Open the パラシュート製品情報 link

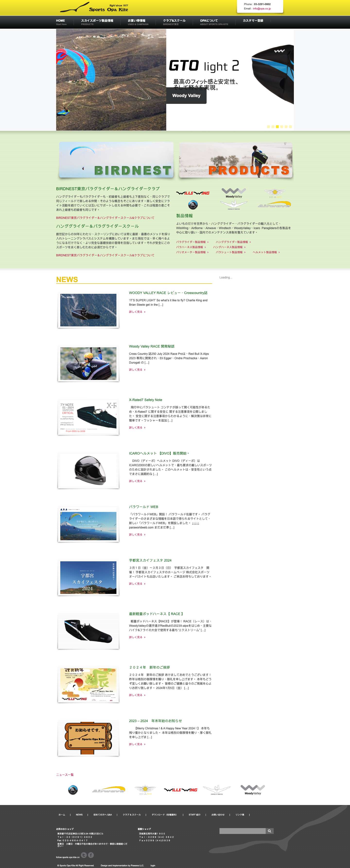click(231, 252)
